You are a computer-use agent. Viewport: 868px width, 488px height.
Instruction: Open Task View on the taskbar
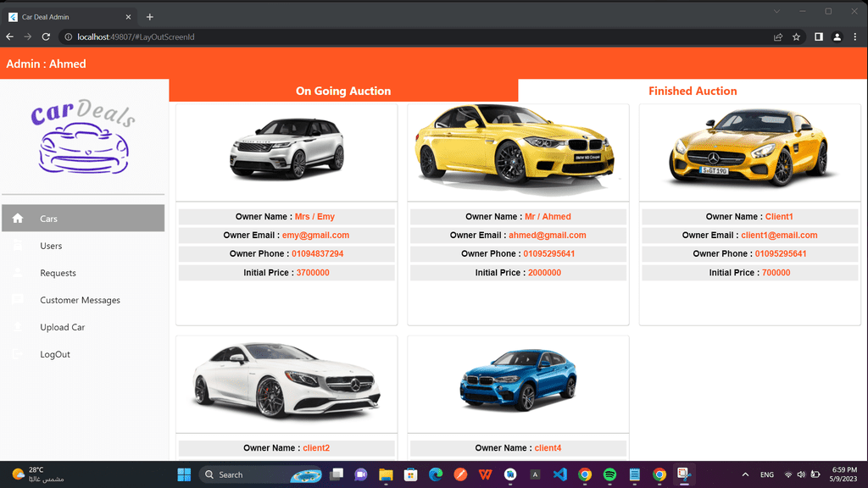click(336, 474)
